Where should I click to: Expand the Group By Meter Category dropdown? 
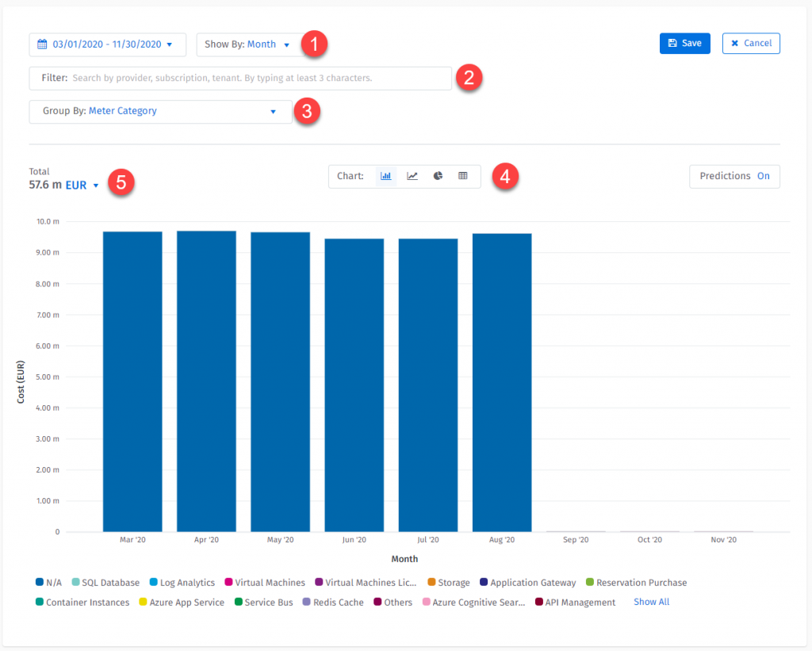point(160,112)
